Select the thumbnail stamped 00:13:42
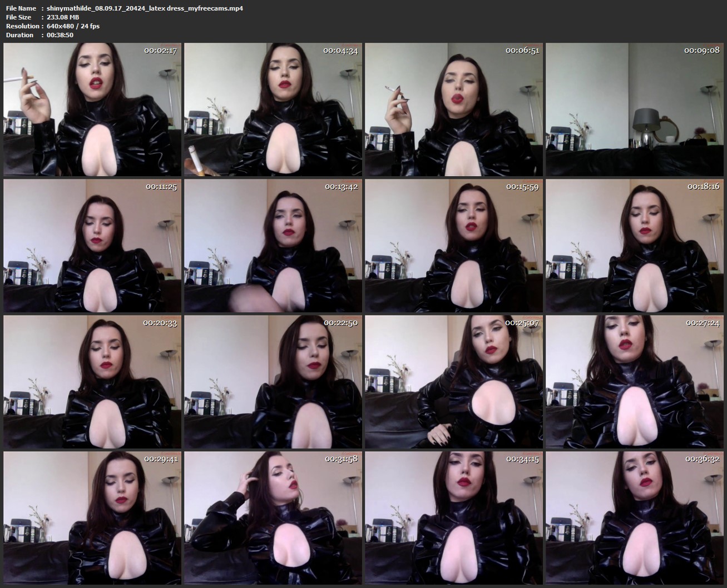The height and width of the screenshot is (588, 727). (x=273, y=246)
